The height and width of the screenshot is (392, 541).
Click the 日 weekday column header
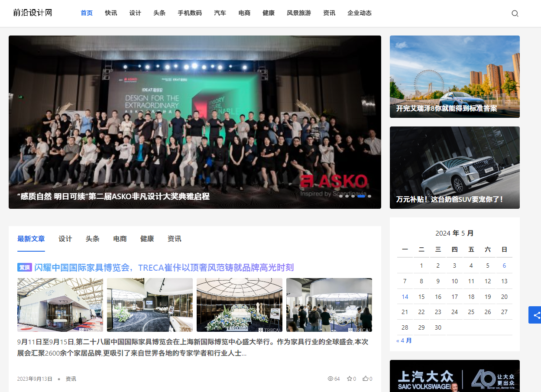(x=504, y=249)
